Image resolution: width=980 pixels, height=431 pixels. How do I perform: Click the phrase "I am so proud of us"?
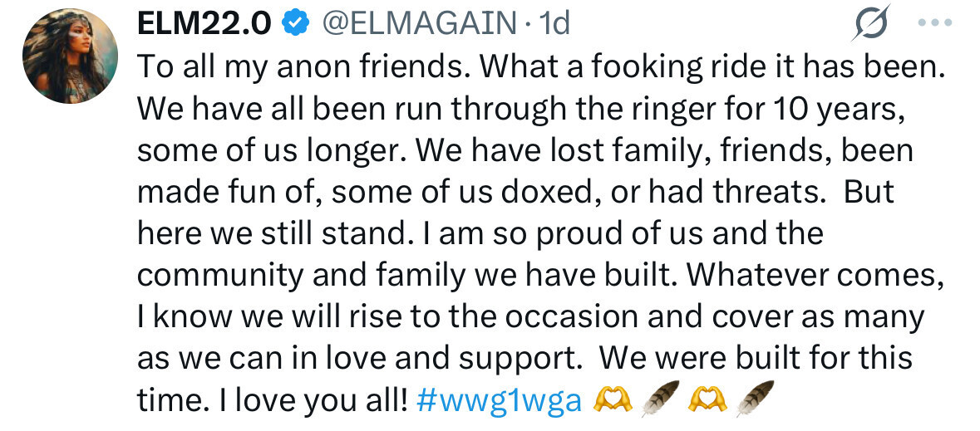click(x=556, y=234)
